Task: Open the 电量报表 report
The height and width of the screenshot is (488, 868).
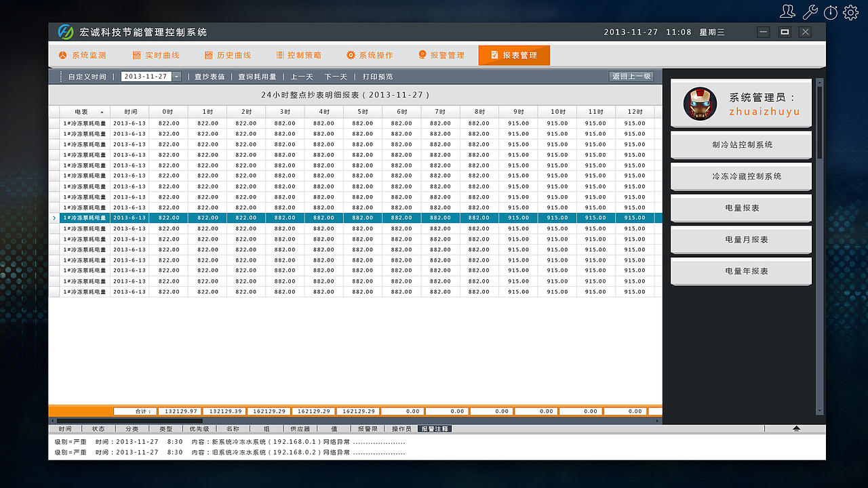Action: click(741, 208)
